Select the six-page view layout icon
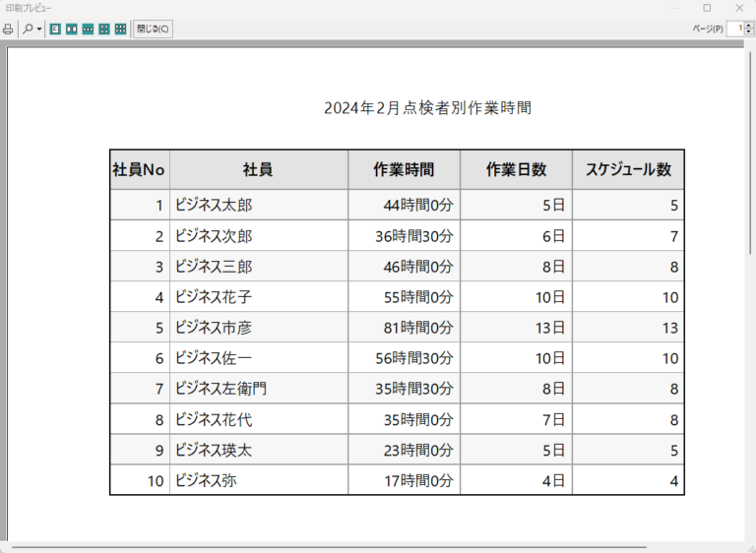The width and height of the screenshot is (756, 553). point(120,30)
